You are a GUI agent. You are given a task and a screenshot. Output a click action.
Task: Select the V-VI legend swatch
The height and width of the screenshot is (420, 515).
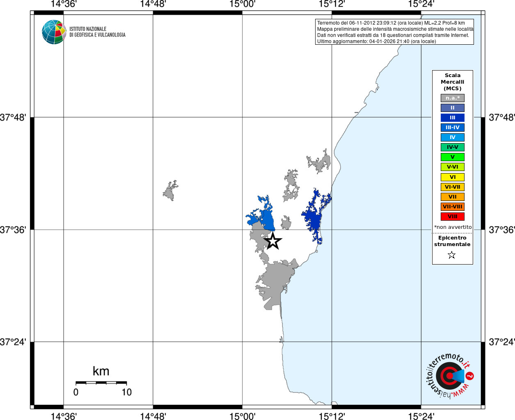[x=453, y=167]
